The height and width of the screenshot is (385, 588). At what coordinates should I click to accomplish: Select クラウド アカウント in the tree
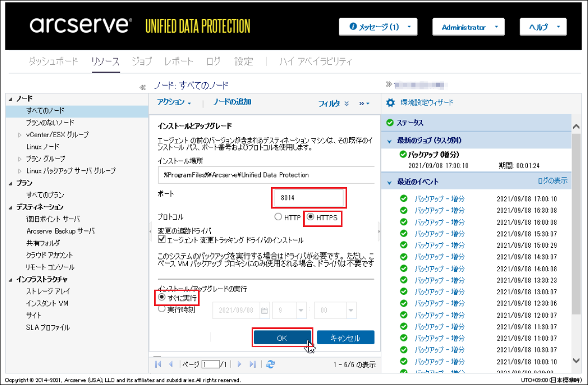(x=50, y=255)
